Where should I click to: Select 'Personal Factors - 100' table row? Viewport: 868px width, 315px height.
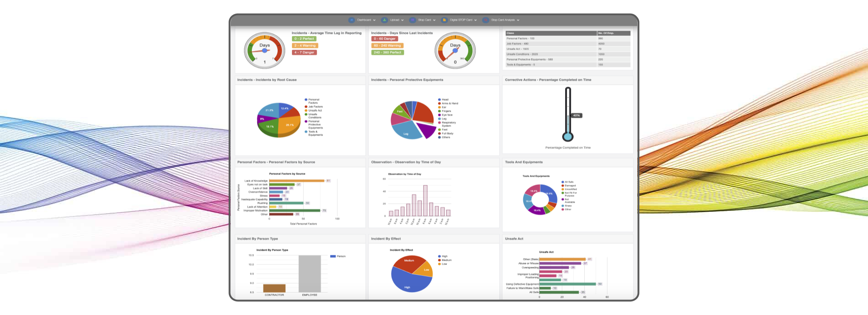pos(568,38)
